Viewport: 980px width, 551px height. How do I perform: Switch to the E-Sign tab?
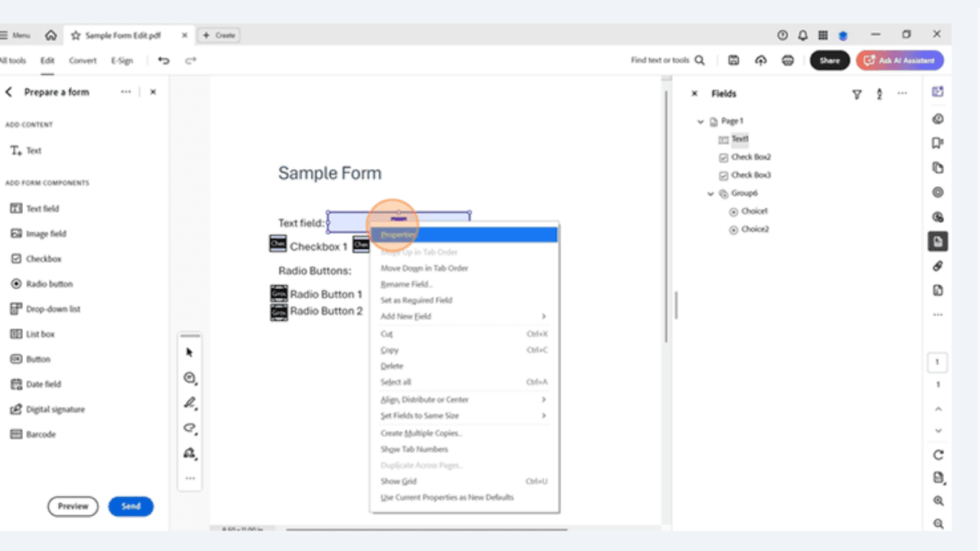[121, 60]
